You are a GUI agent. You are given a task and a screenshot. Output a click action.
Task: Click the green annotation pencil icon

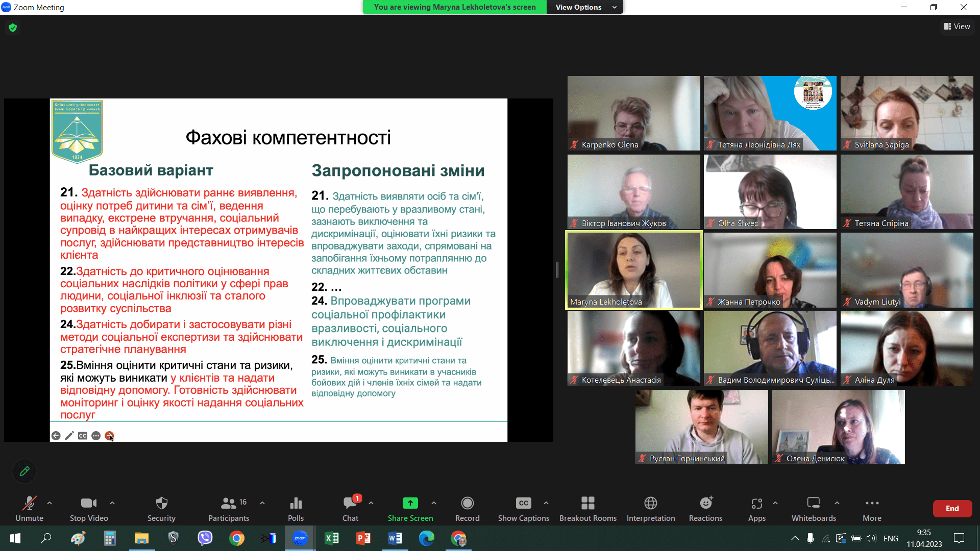(x=24, y=471)
